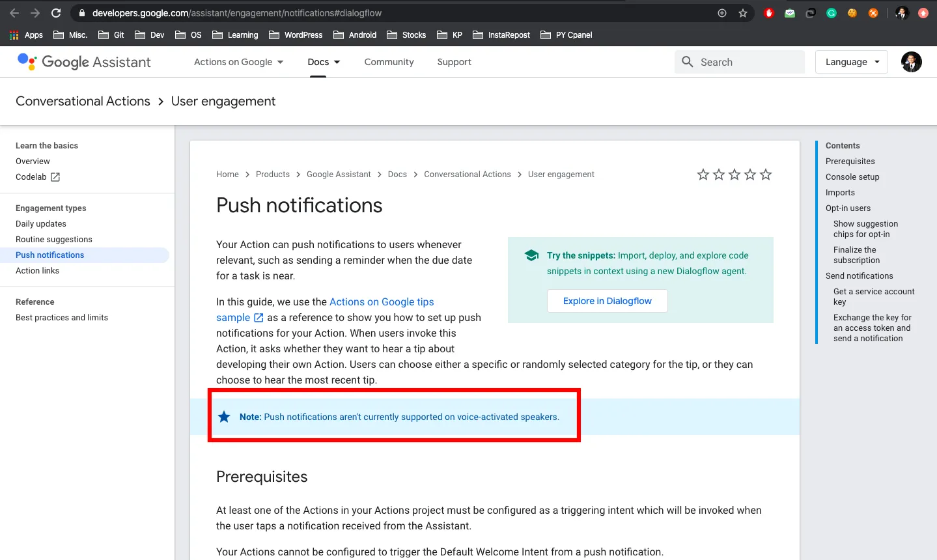The image size is (937, 560).
Task: Click the Google Assistant breadcrumb link
Action: [x=339, y=175]
